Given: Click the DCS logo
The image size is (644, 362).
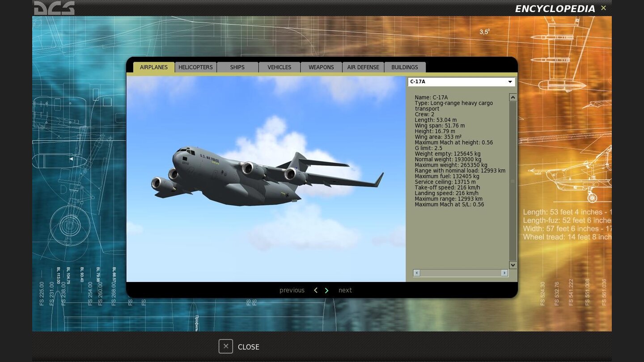Looking at the screenshot, I should tap(54, 8).
